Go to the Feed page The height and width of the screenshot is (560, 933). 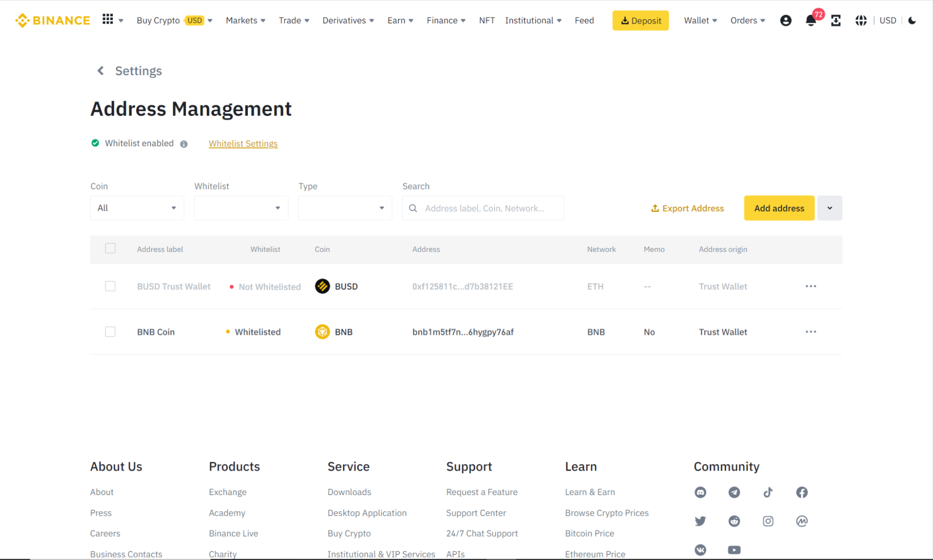(x=584, y=21)
